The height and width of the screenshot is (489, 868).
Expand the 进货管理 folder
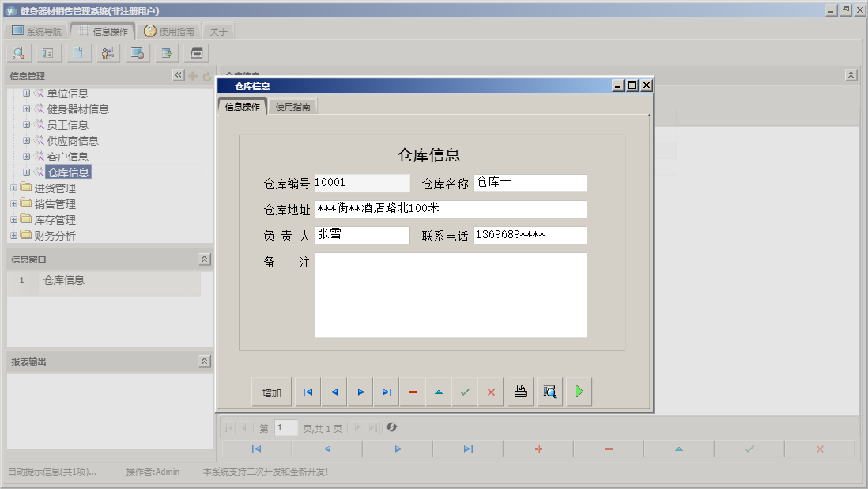(13, 188)
